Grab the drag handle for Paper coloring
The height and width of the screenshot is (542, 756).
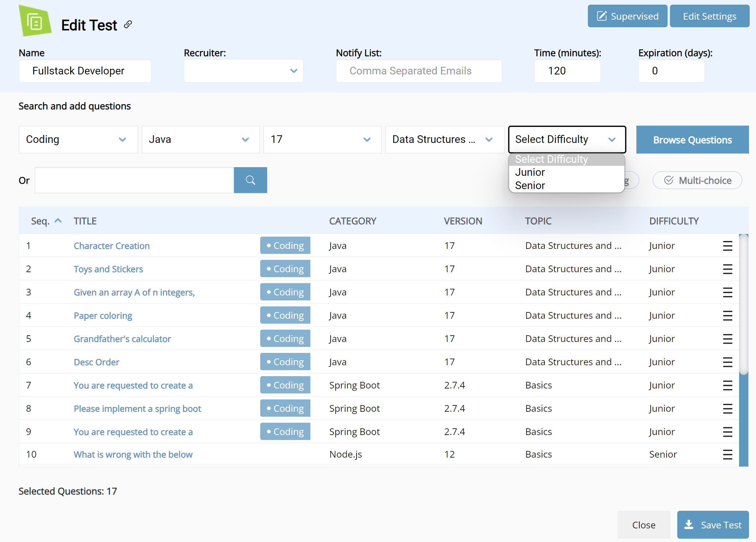(727, 315)
